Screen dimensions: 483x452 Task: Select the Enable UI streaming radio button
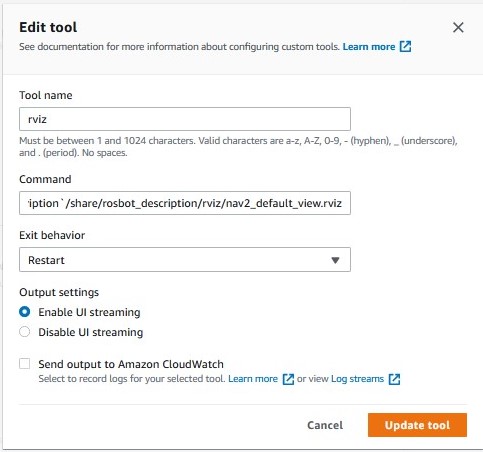point(25,312)
